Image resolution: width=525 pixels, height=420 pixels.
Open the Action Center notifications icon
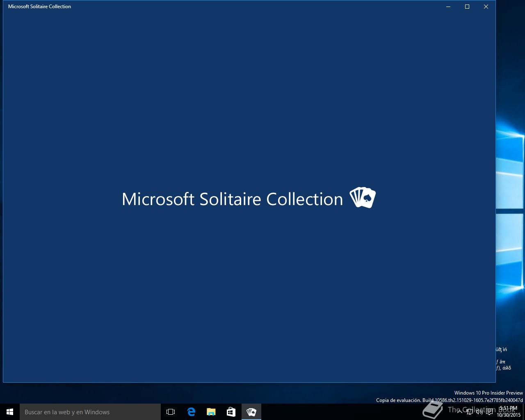(x=489, y=412)
